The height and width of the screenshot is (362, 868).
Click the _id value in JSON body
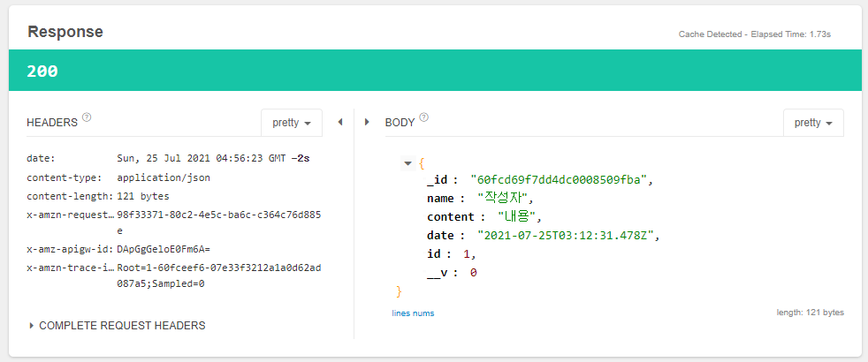click(560, 180)
